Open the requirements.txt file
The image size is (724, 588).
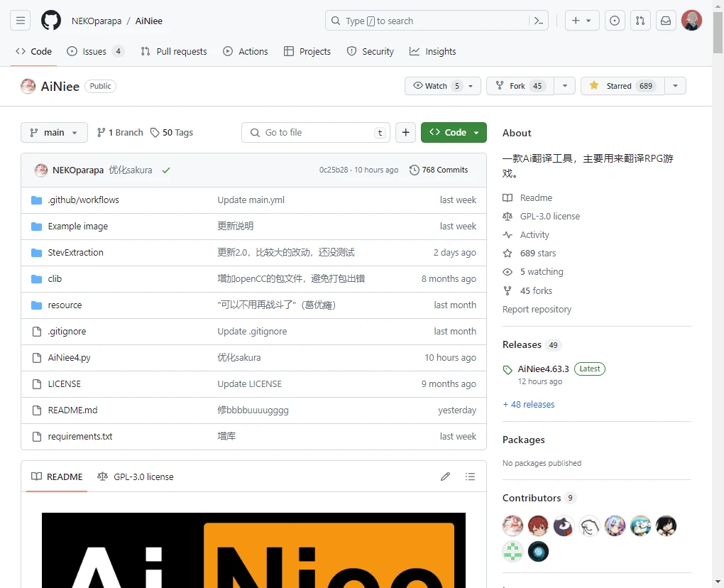click(x=80, y=437)
